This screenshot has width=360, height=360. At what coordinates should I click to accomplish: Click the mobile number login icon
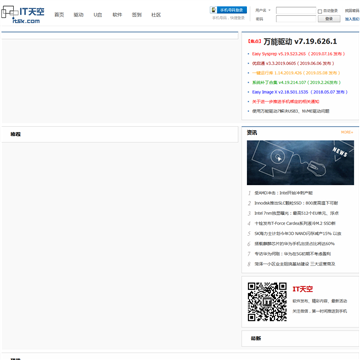(x=213, y=10)
